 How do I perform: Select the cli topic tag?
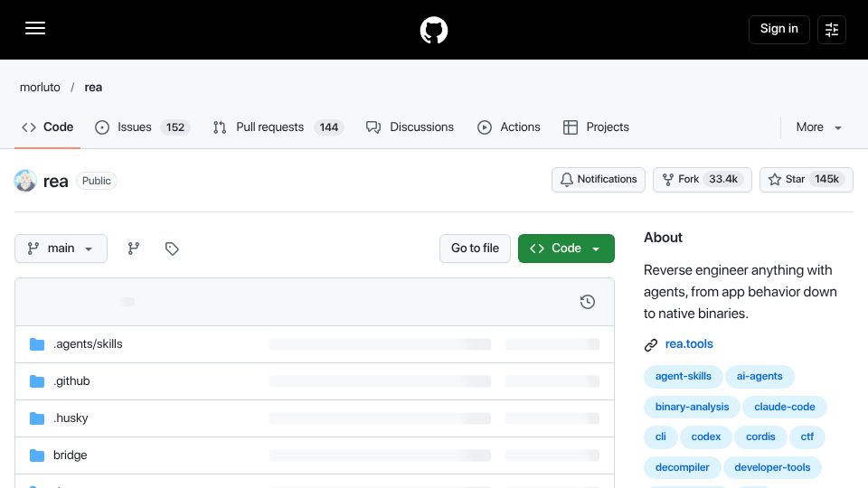click(660, 437)
